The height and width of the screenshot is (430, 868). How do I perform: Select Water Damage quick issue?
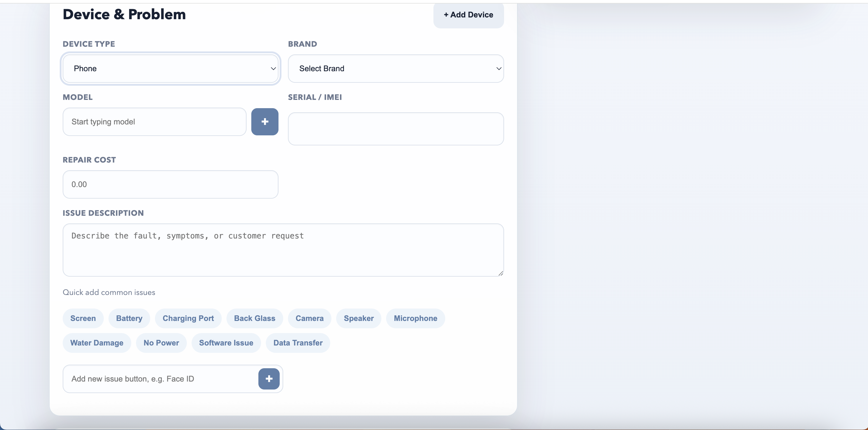[97, 343]
